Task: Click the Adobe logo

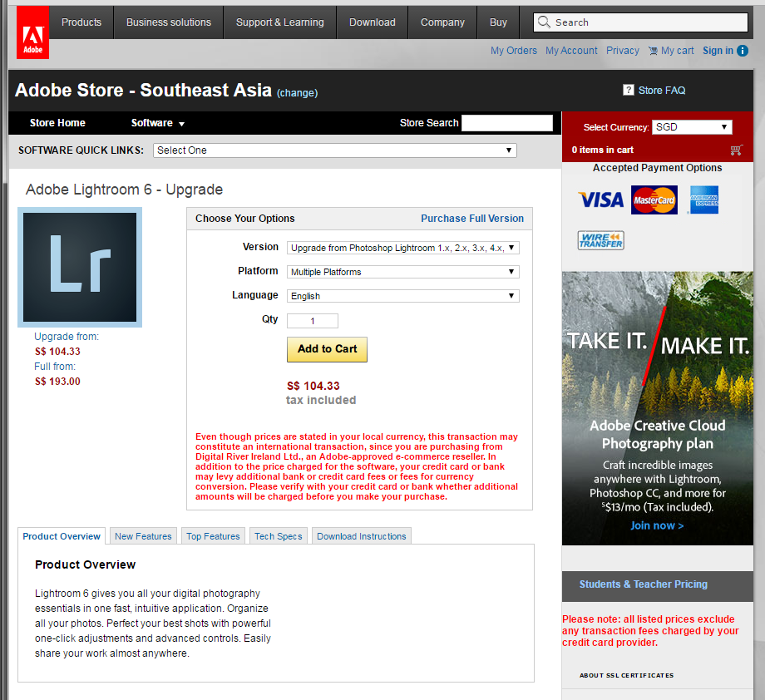Action: (x=32, y=32)
